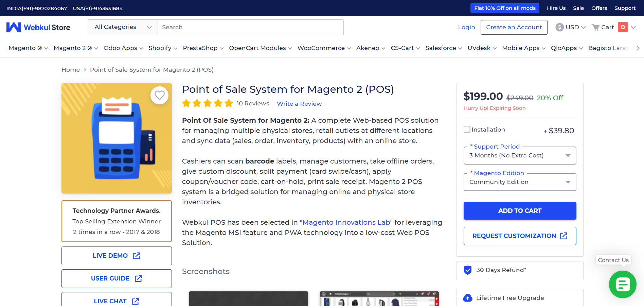Click the five-star rating icons
Viewport: 644px width, 306px height.
[x=208, y=103]
